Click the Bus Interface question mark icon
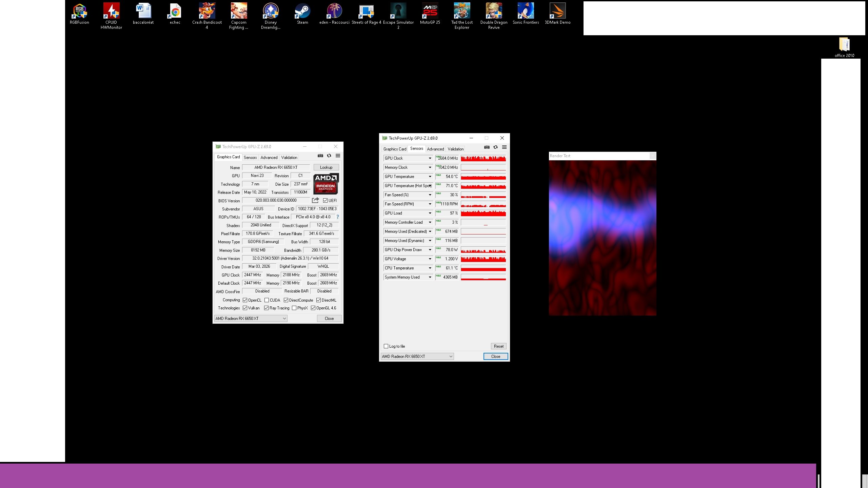This screenshot has width=868, height=488. [x=338, y=217]
